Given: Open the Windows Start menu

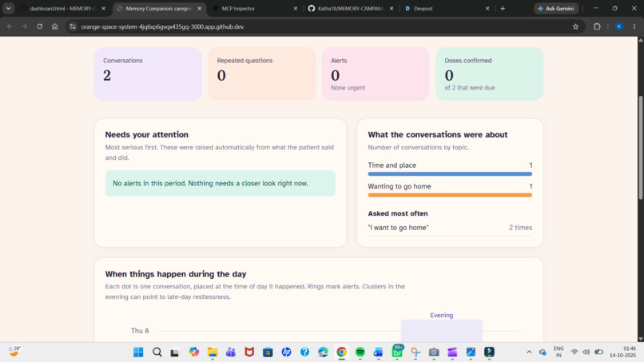Looking at the screenshot, I should pos(138,352).
